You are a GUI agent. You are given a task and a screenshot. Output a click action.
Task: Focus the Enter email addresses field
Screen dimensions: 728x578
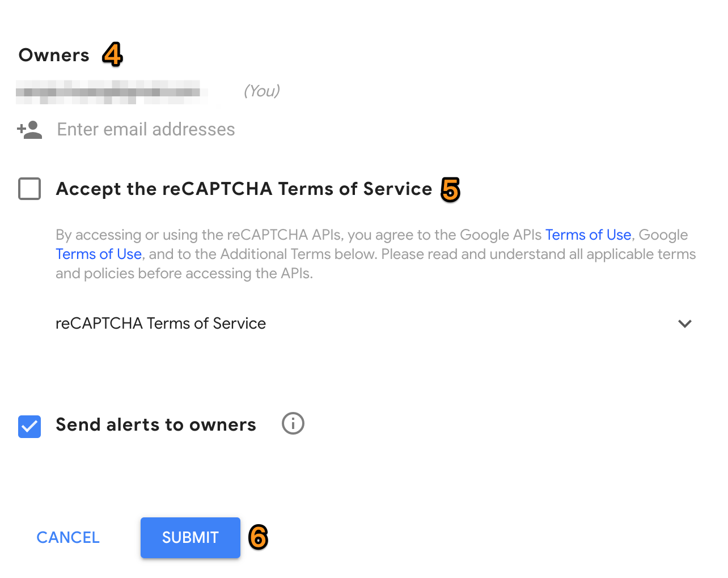click(146, 130)
